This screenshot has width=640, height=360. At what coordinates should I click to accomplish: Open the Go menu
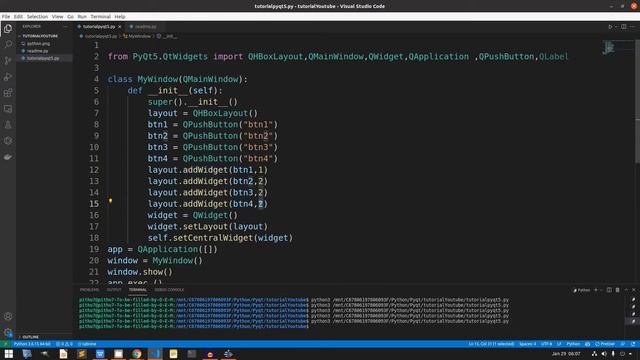click(x=71, y=17)
